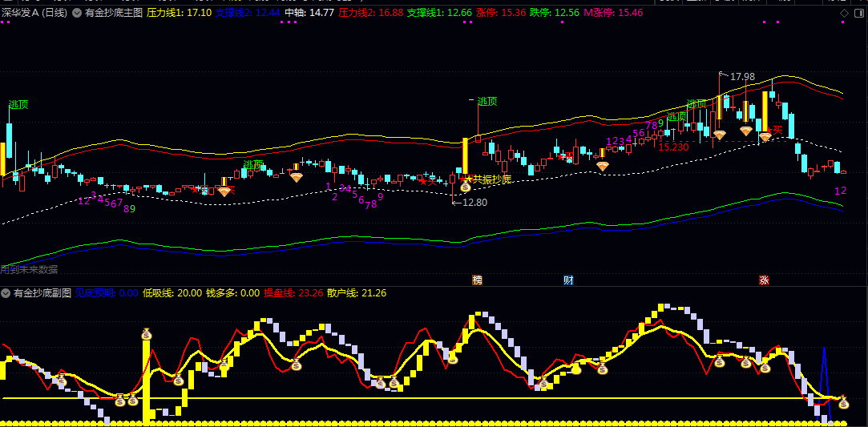Click the diamond icon in the top-right corner
This screenshot has height=427, width=868.
coord(844,14)
